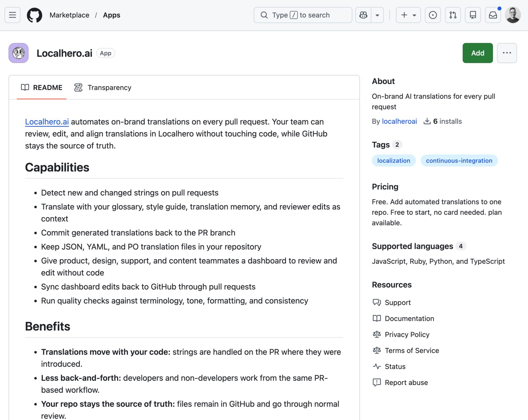Click "JavaScript, Ruby, Python, and TypeScript" text
This screenshot has width=528, height=420.
[x=438, y=261]
